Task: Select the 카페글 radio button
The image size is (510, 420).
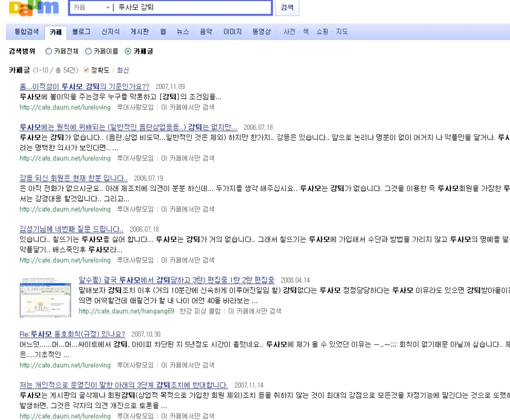Action: point(128,51)
